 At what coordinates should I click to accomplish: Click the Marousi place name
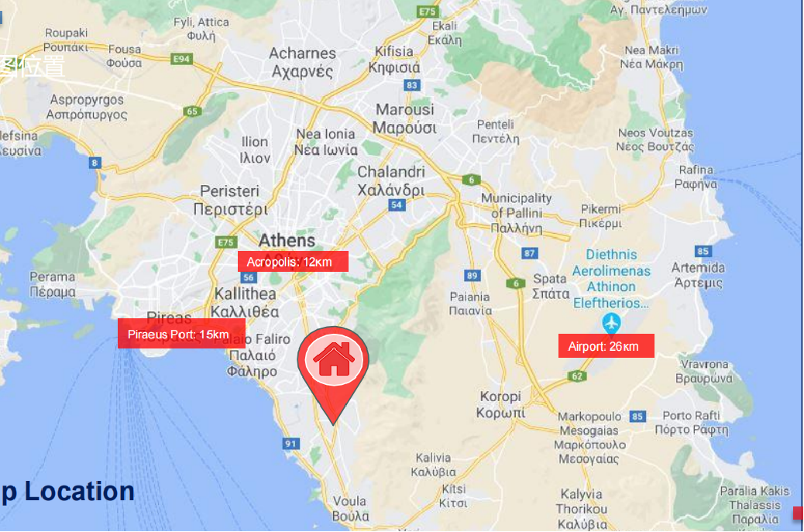point(405,118)
